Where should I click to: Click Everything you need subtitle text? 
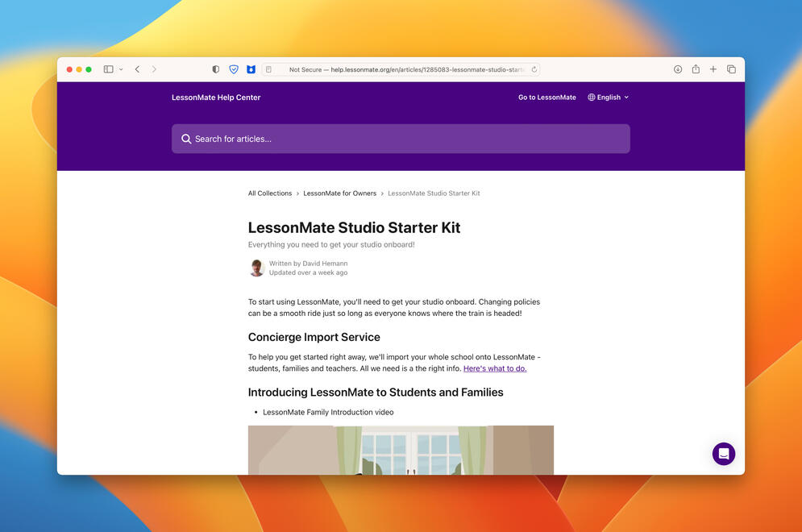tap(331, 244)
